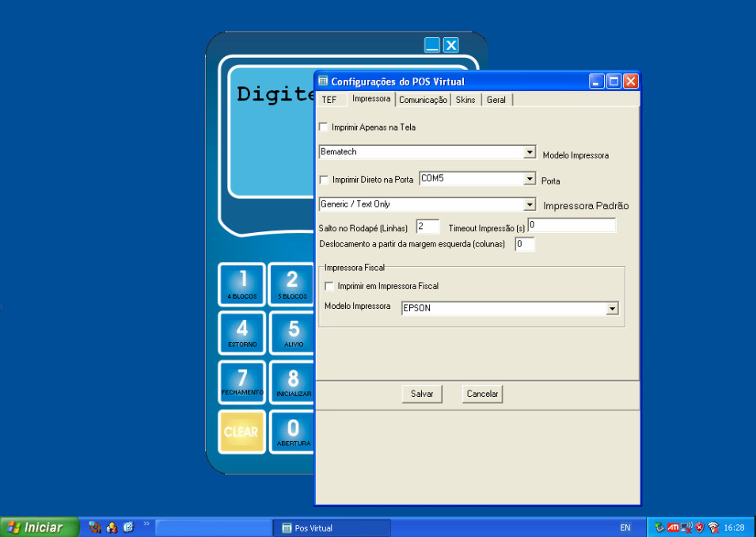
Task: Click the Timeout Impressão input field
Action: (x=572, y=226)
